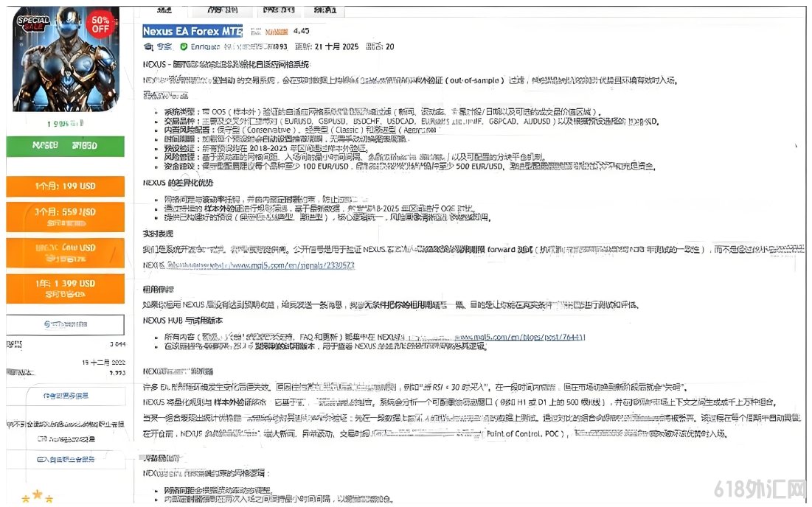
Task: Choose the 1年: 1 399 USD rental button
Action: click(65, 288)
